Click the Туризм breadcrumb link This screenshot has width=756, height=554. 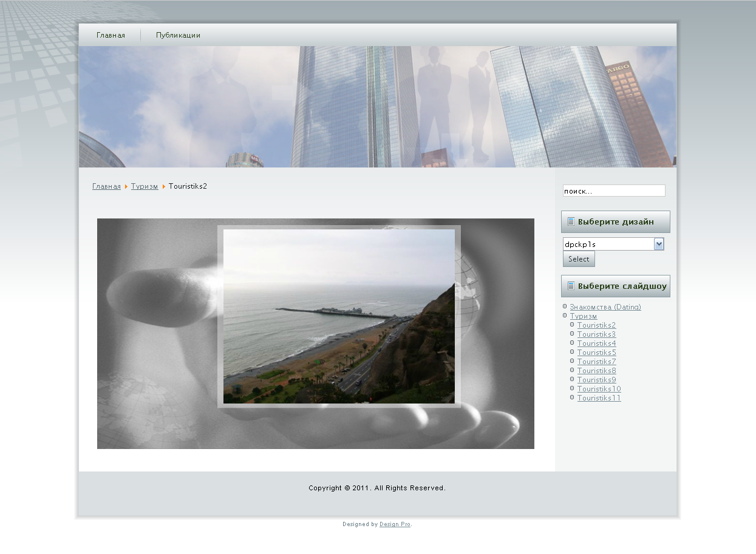pos(145,186)
